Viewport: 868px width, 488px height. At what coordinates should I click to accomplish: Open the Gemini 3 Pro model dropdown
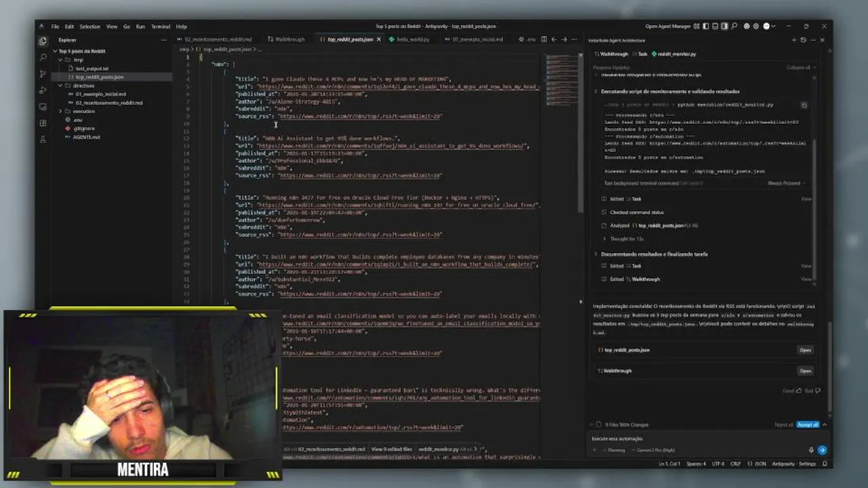coord(652,450)
